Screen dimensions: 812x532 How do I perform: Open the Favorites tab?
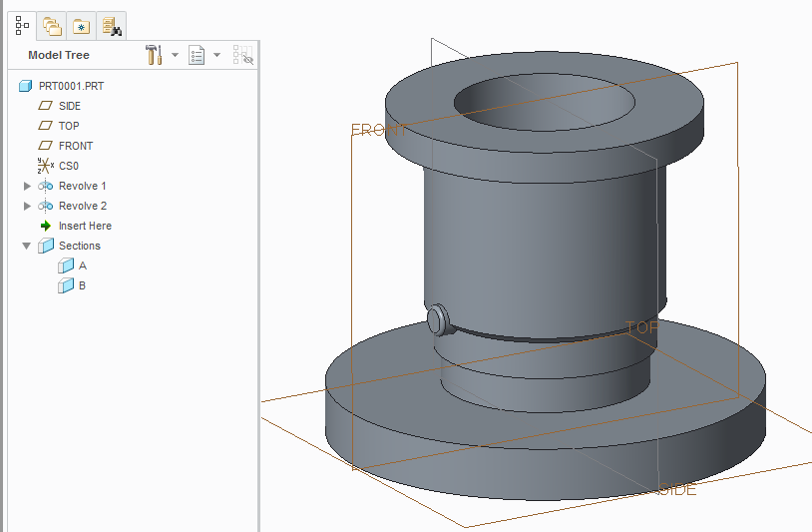coord(81,26)
